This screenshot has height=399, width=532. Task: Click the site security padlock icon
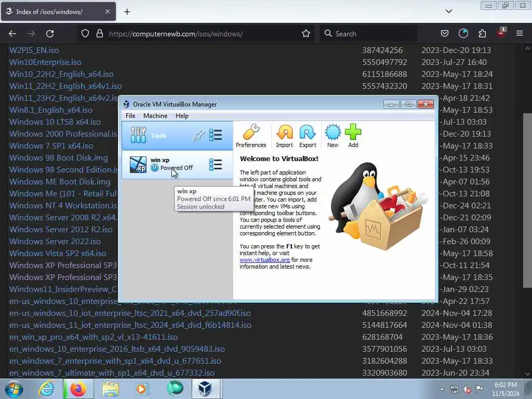[x=99, y=34]
